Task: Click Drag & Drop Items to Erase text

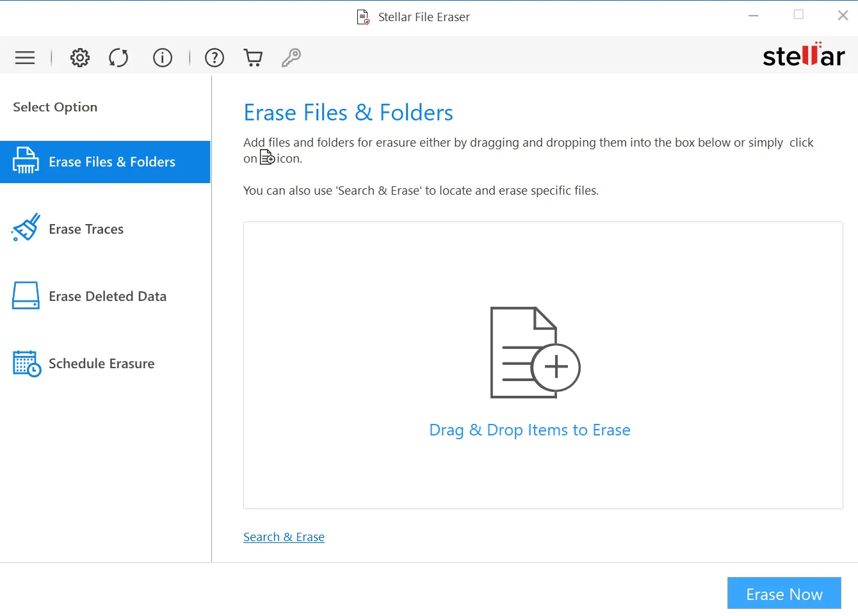Action: point(530,430)
